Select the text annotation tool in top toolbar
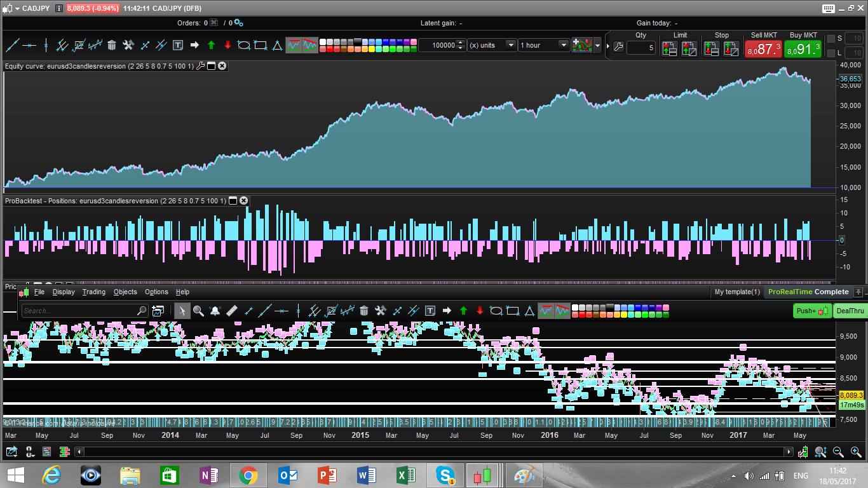Viewport: 868px width, 488px height. tap(178, 45)
